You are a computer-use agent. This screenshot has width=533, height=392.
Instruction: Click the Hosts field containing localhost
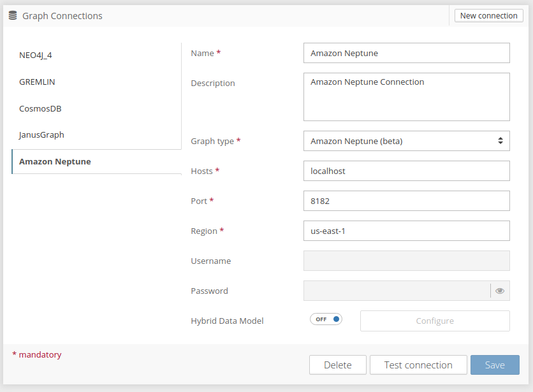(x=406, y=171)
